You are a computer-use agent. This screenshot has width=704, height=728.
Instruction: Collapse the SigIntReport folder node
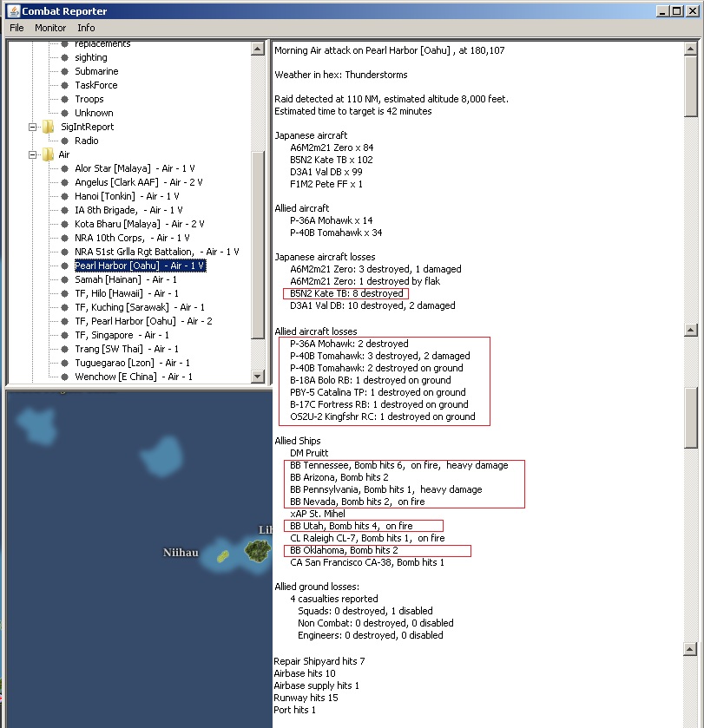(32, 127)
